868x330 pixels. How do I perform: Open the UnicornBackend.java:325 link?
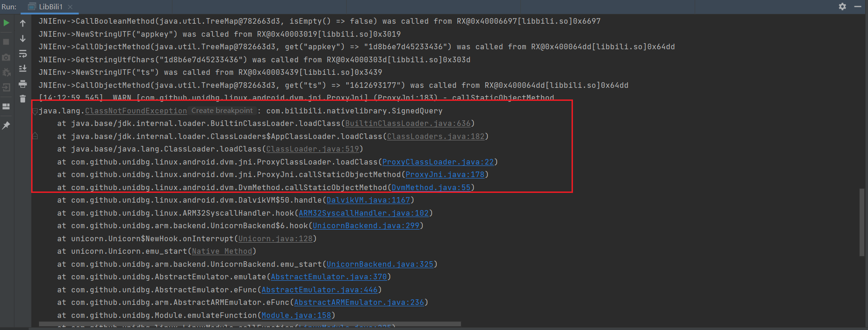tap(380, 264)
